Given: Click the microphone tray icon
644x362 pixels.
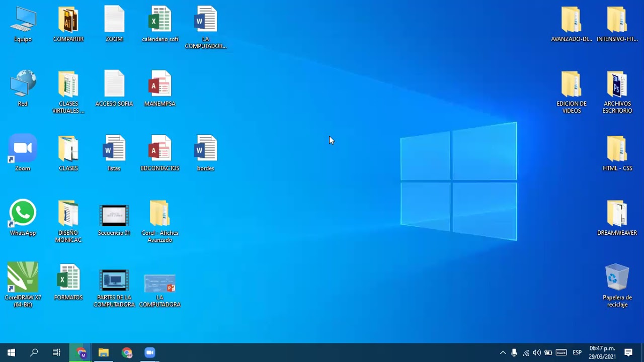Looking at the screenshot, I should [514, 352].
